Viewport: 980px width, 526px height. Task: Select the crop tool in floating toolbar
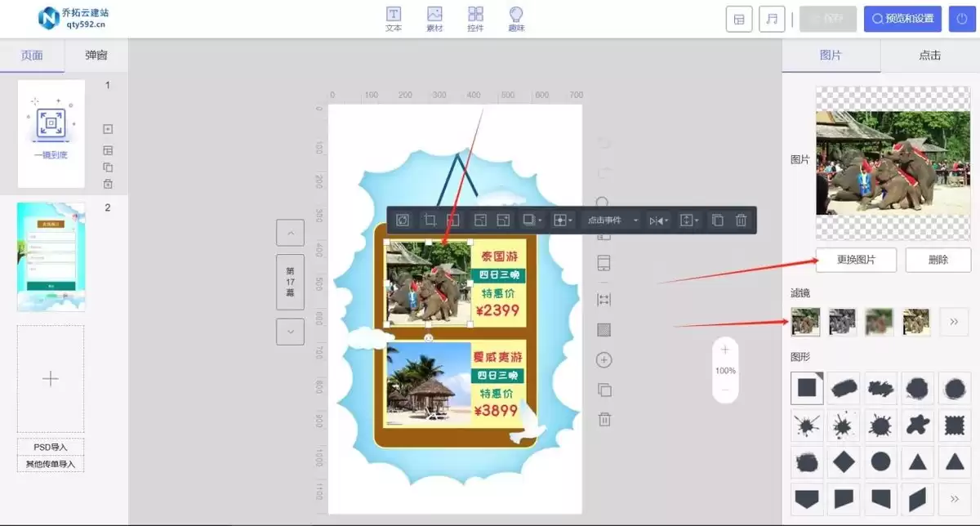(429, 221)
